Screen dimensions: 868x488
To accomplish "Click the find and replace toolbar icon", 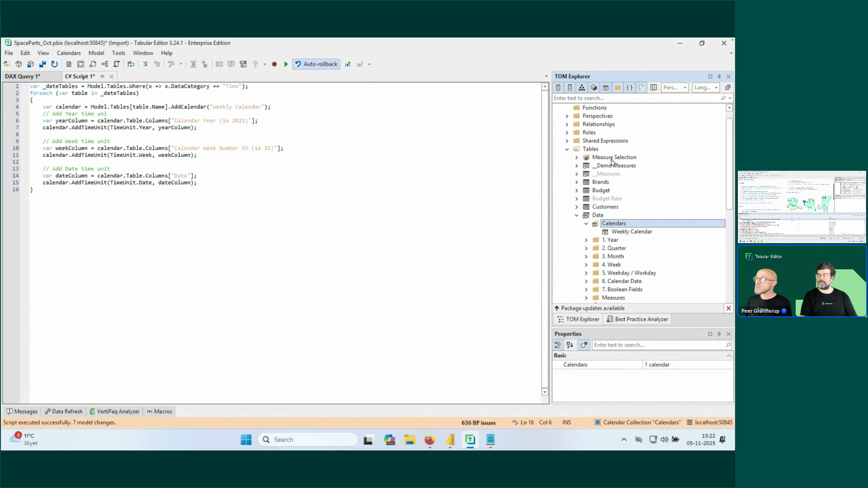I will pos(131,64).
